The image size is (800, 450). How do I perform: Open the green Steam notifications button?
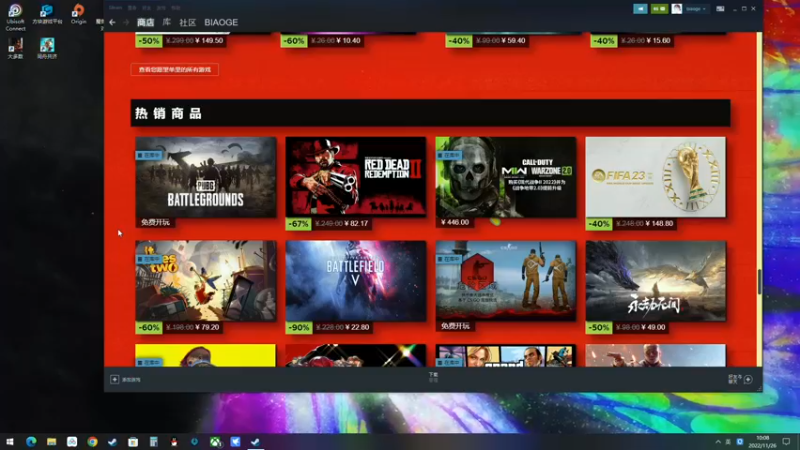[659, 9]
